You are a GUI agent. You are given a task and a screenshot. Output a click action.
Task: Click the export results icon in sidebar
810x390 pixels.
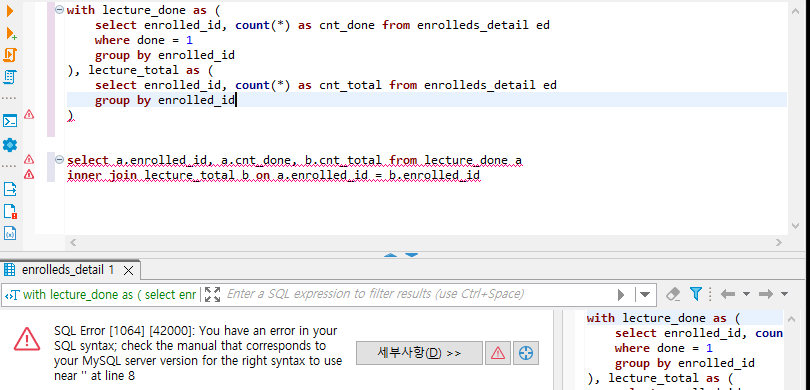click(x=10, y=189)
